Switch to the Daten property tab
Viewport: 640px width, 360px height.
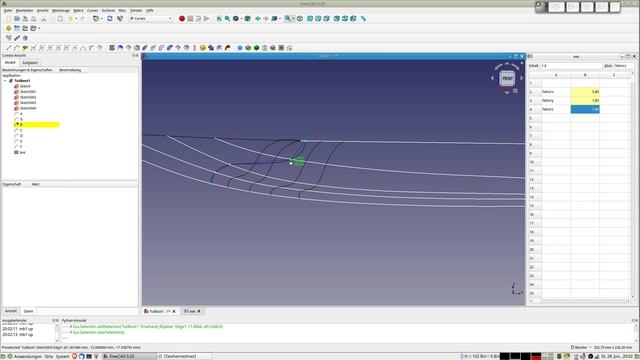point(28,311)
